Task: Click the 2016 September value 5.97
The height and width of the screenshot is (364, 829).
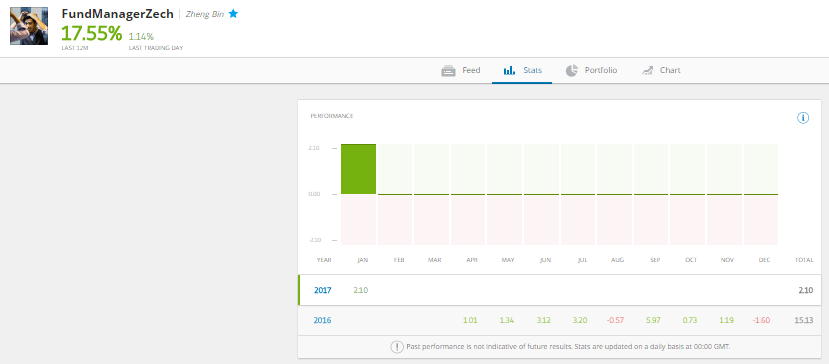Action: pyautogui.click(x=653, y=320)
